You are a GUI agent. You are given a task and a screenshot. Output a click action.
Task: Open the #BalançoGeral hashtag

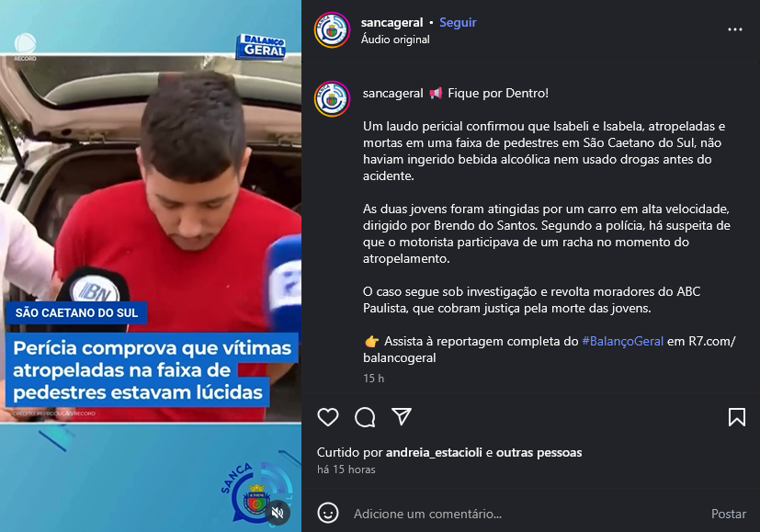click(x=622, y=341)
